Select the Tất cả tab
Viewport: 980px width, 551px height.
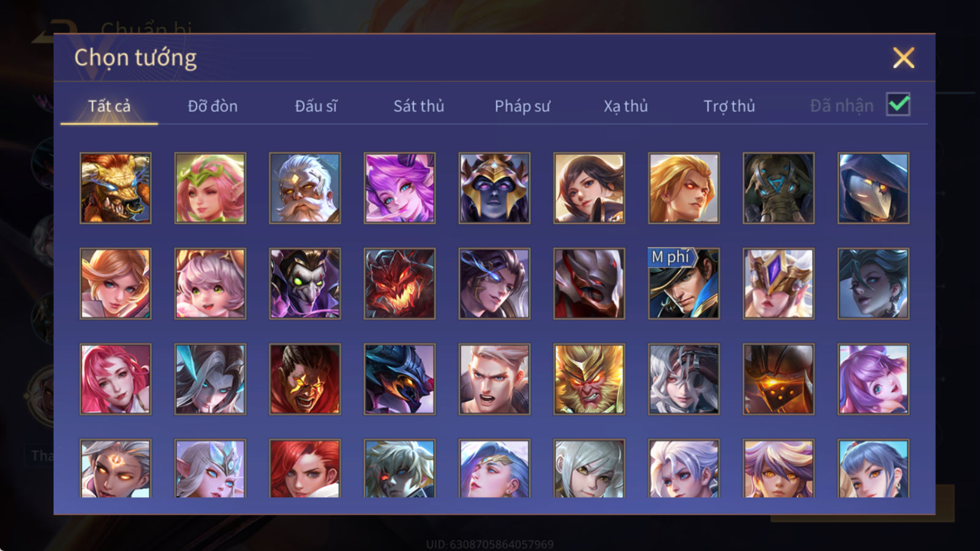point(109,106)
